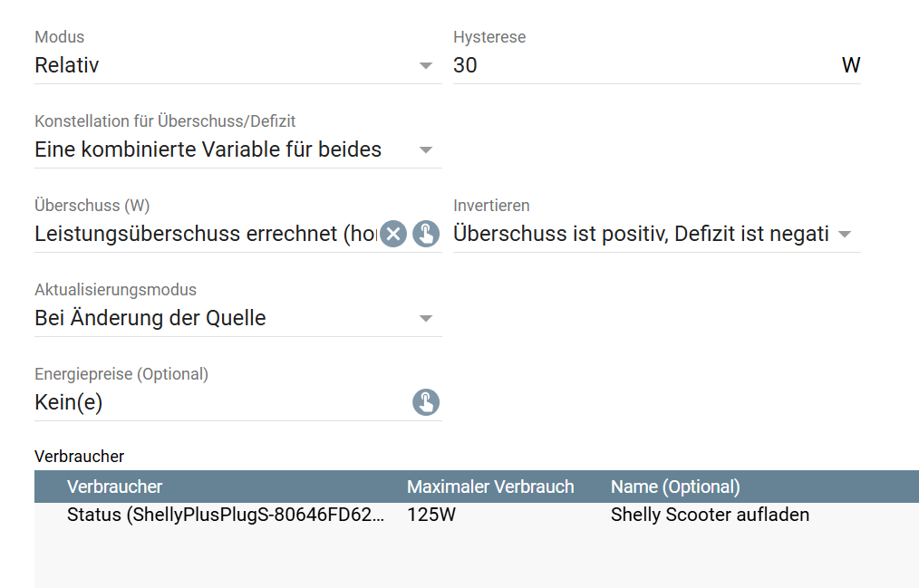Click the Energiepreise Kein(e) field
919x588 pixels.
[x=218, y=402]
